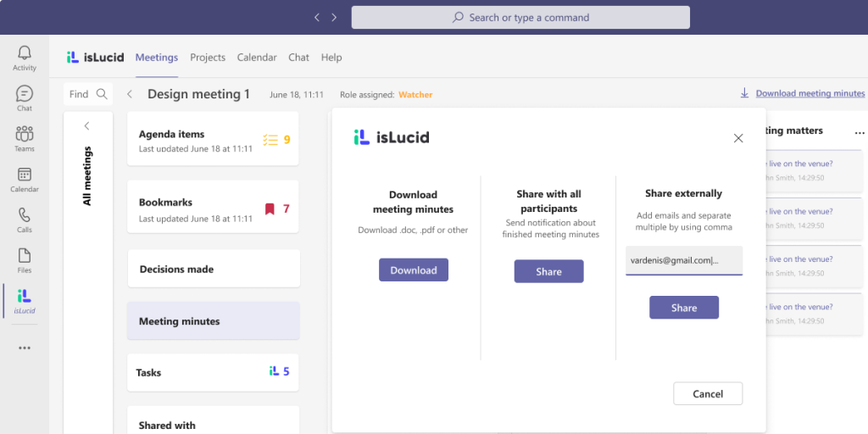
Task: Click the Watcher role label
Action: click(415, 95)
